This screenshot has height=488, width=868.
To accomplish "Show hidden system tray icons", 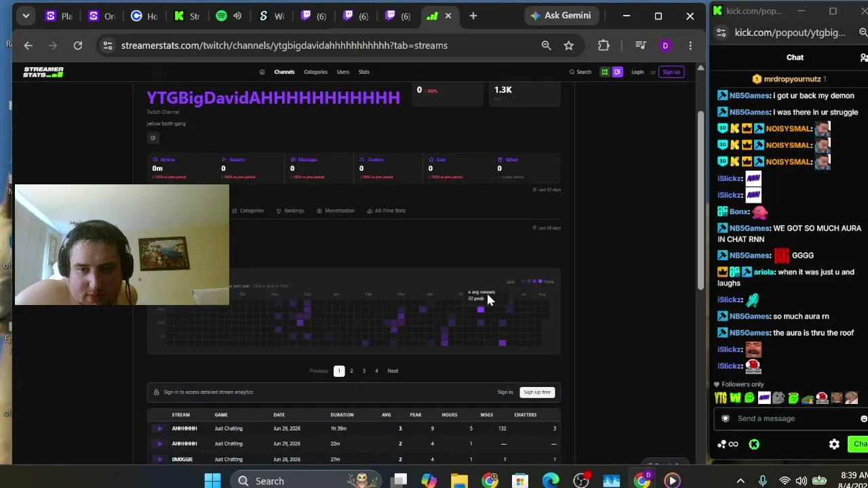I will point(741,481).
